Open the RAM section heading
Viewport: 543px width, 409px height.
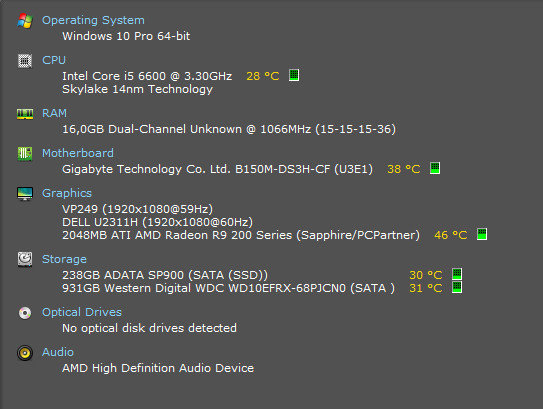pyautogui.click(x=54, y=113)
